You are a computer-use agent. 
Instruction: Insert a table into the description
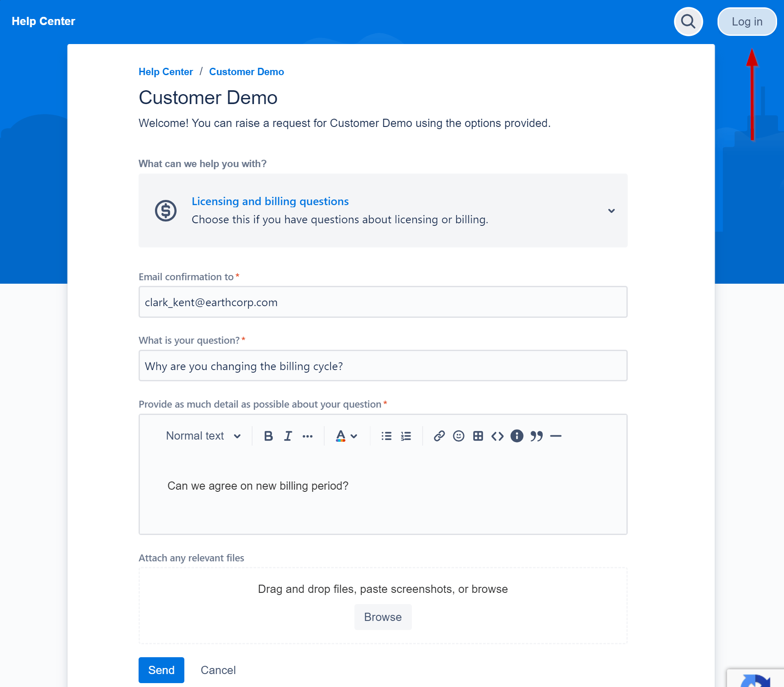(x=478, y=436)
